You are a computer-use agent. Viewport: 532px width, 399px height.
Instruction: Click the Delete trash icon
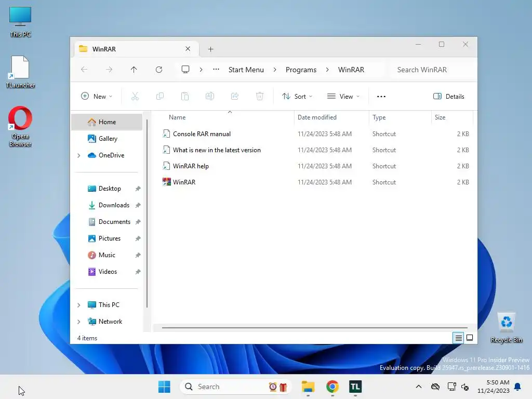tap(260, 96)
